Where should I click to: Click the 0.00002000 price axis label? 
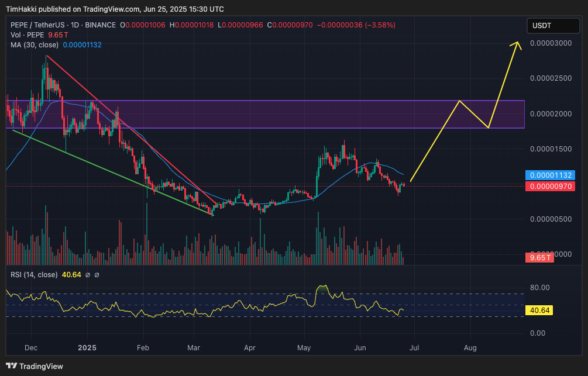point(551,114)
